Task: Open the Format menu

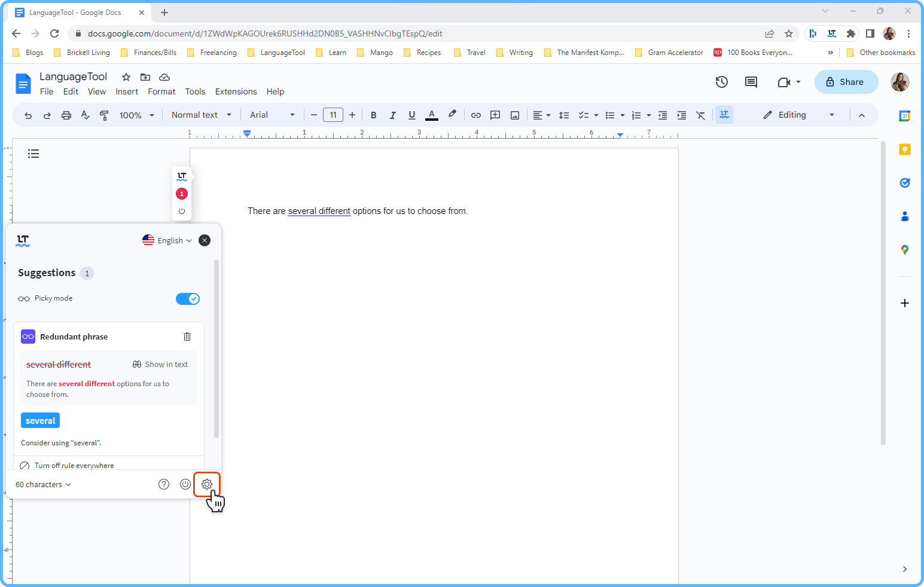Action: pyautogui.click(x=161, y=91)
